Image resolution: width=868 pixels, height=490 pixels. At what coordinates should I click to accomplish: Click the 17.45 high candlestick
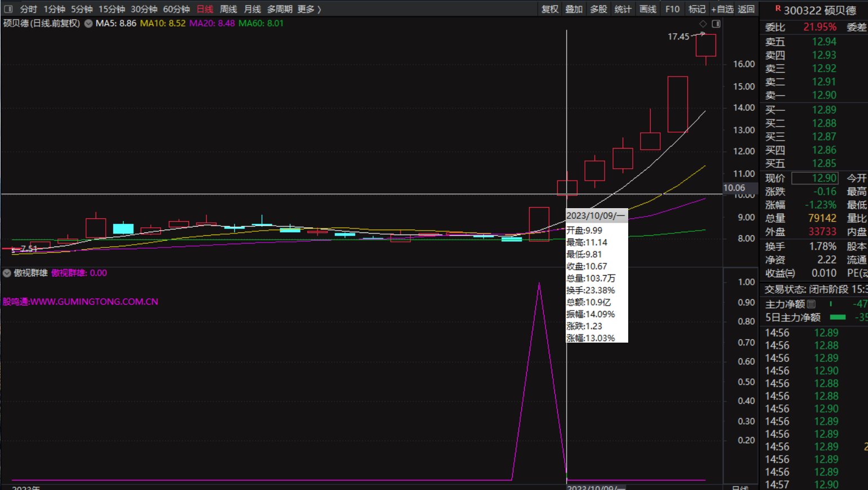(x=706, y=45)
